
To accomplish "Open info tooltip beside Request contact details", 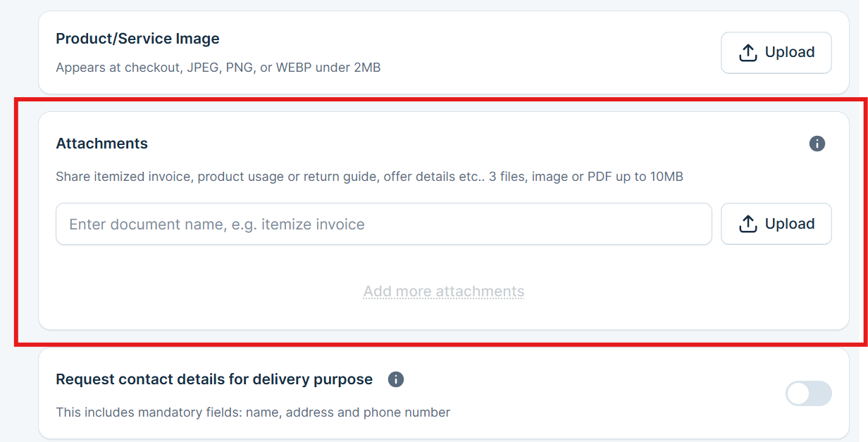I will tap(396, 379).
